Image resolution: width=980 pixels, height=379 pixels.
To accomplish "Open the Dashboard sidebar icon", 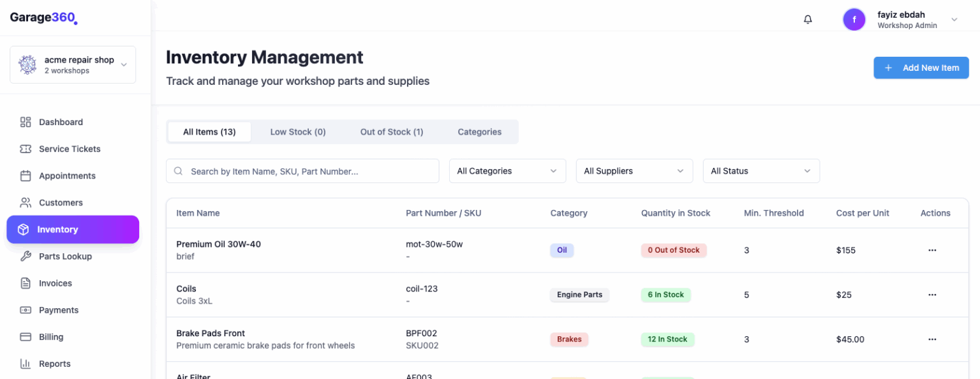I will pyautogui.click(x=26, y=122).
